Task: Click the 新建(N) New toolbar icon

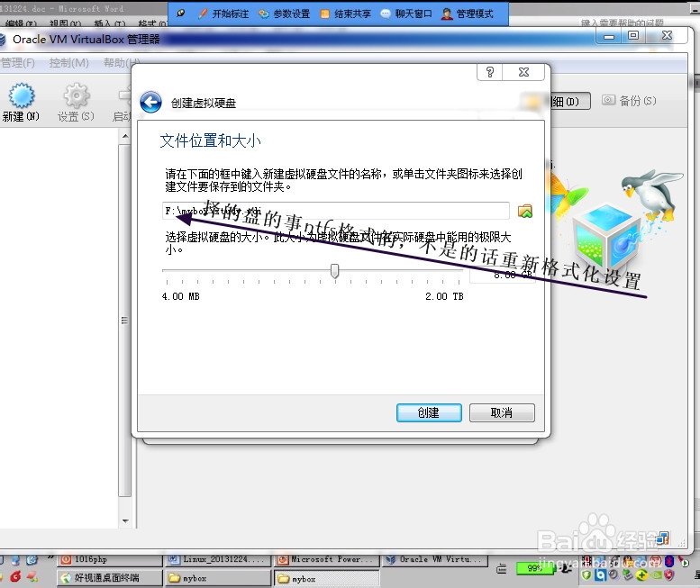Action: tap(21, 103)
